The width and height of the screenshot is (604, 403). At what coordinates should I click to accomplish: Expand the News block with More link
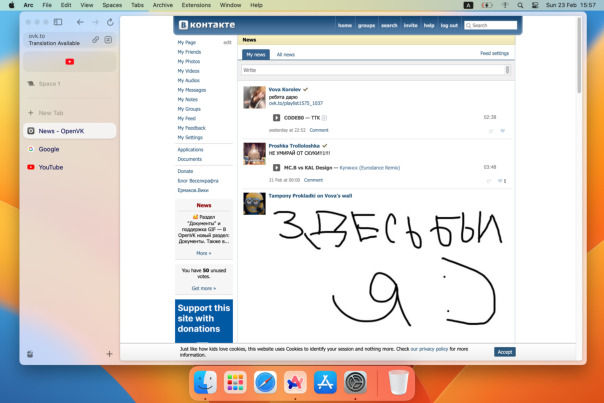click(x=203, y=253)
